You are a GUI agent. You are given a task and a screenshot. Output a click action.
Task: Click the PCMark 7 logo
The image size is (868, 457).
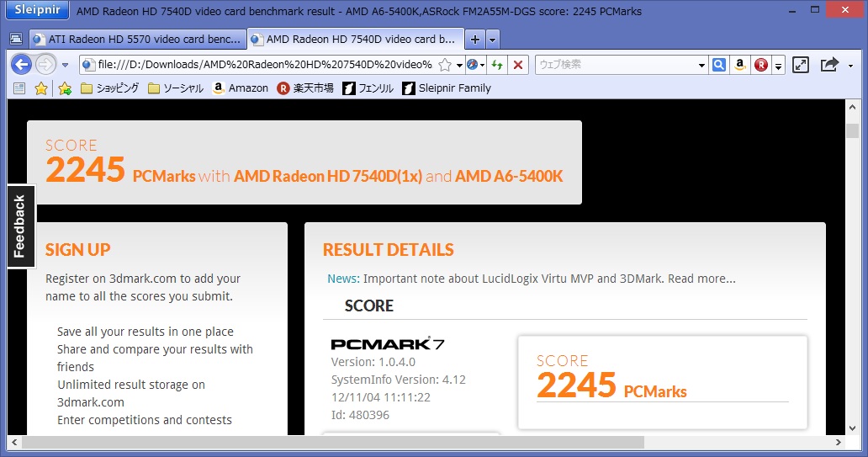[x=388, y=344]
